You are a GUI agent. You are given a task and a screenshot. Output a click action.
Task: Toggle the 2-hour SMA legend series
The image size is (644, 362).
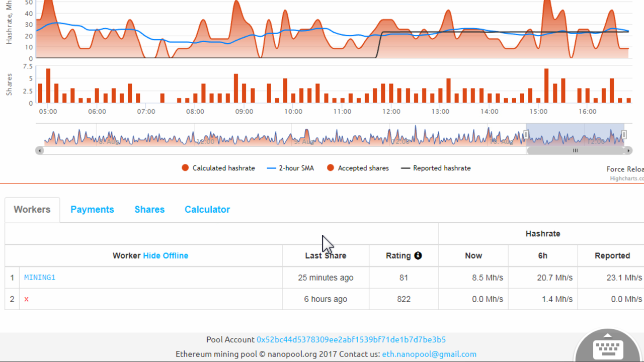tap(290, 168)
